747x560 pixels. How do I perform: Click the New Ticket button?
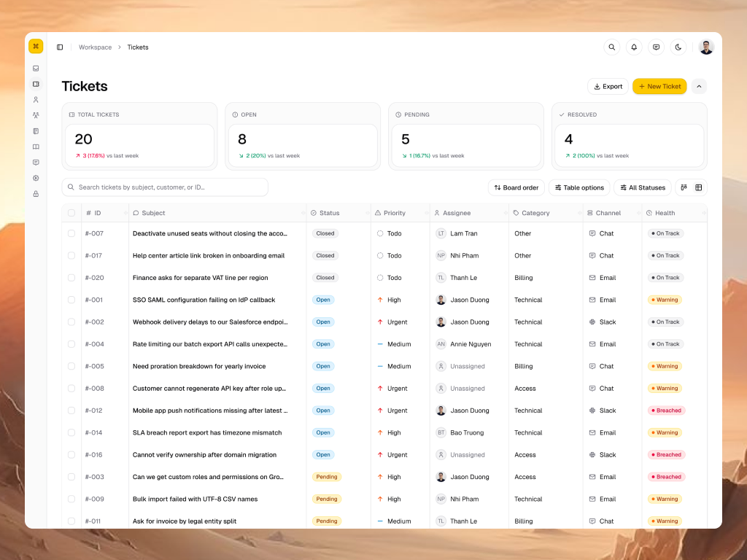pos(659,87)
